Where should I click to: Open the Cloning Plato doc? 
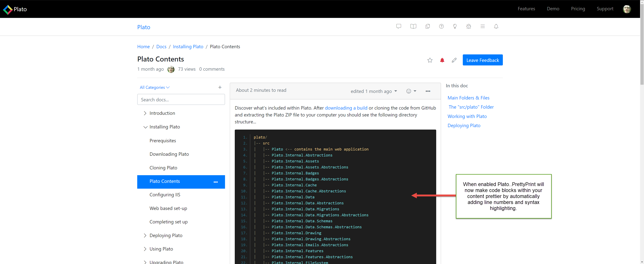click(163, 168)
